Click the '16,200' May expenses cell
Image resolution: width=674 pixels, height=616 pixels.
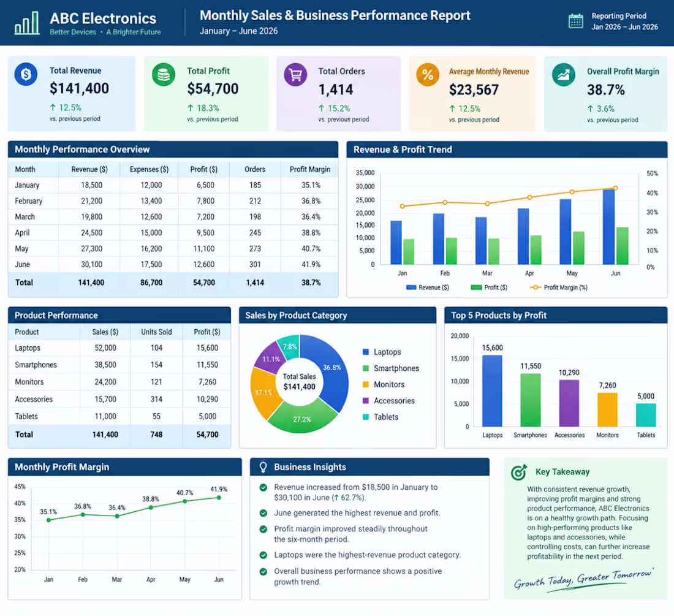(x=151, y=248)
